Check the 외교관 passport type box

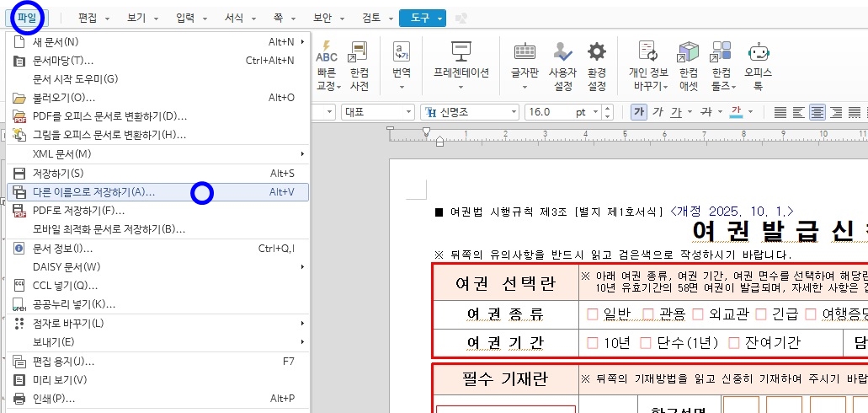[x=697, y=314]
